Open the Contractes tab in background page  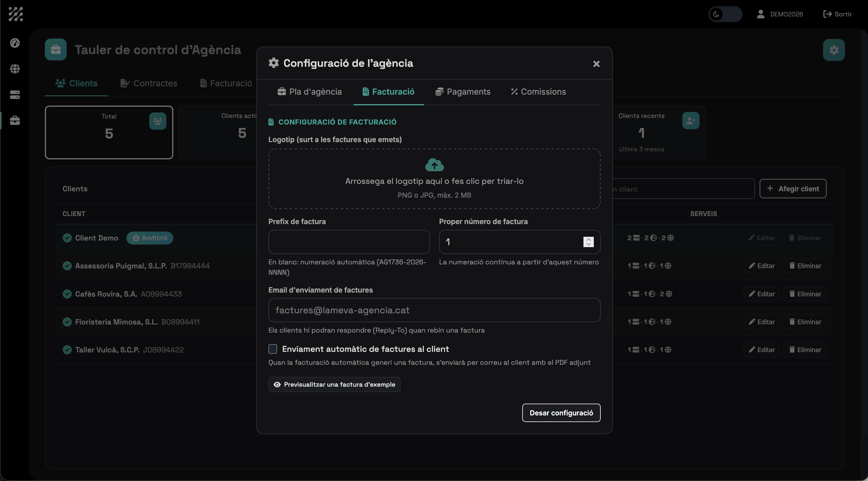[x=149, y=83]
